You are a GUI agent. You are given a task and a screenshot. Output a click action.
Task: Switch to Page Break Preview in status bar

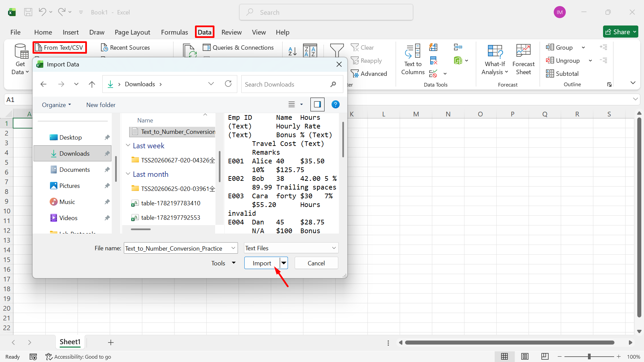click(545, 356)
